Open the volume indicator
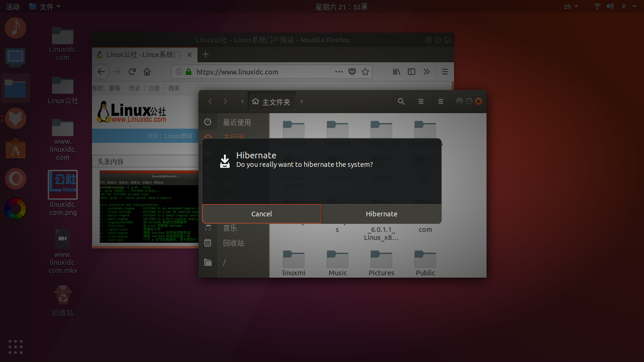The width and height of the screenshot is (644, 362). click(x=611, y=7)
